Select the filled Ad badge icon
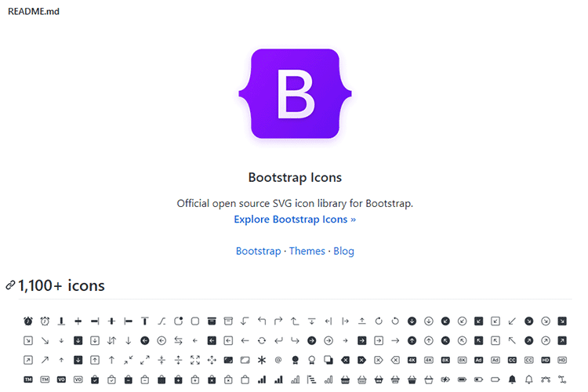Image resolution: width=588 pixels, height=392 pixels. pyautogui.click(x=478, y=360)
